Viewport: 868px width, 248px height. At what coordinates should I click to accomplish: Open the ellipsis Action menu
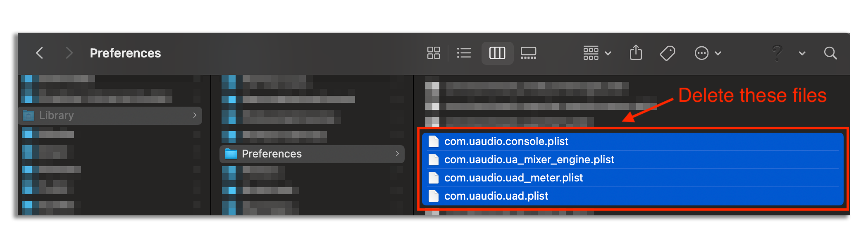tap(708, 53)
